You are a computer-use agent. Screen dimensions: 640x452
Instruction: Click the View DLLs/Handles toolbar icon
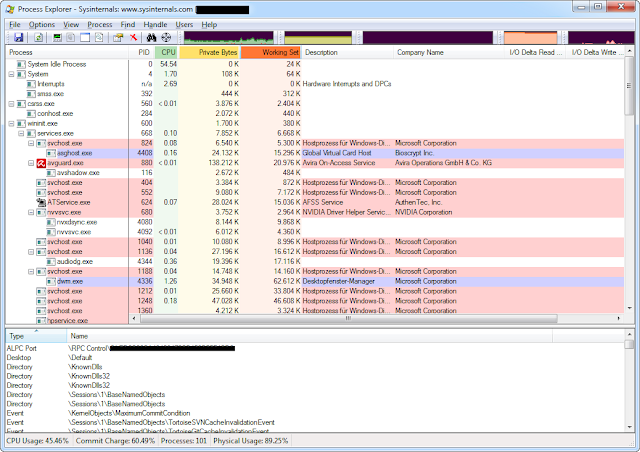[99, 38]
